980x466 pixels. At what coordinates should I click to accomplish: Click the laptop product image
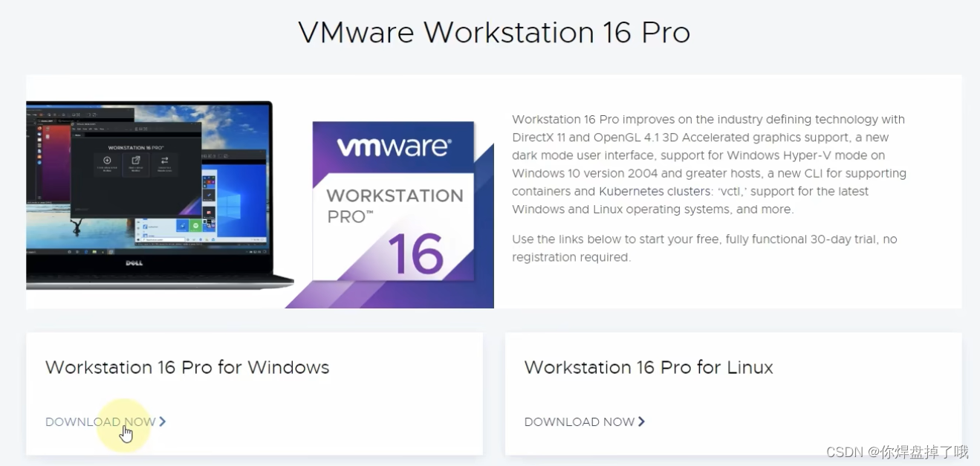pyautogui.click(x=160, y=195)
